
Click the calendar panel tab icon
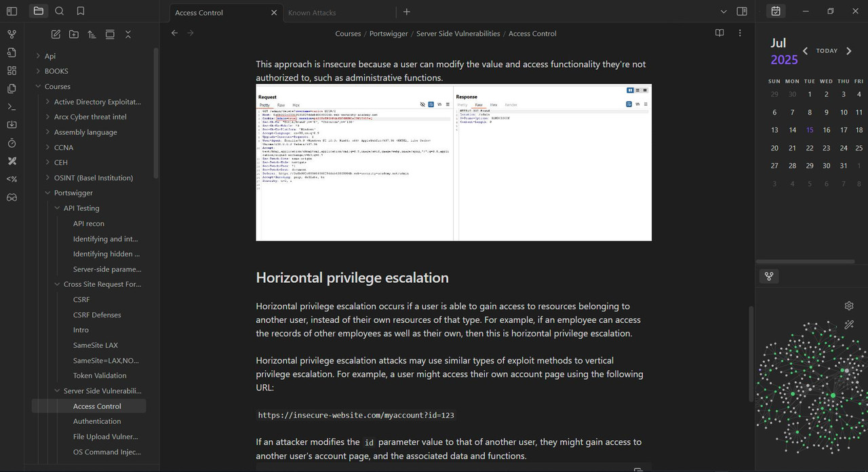(x=776, y=11)
